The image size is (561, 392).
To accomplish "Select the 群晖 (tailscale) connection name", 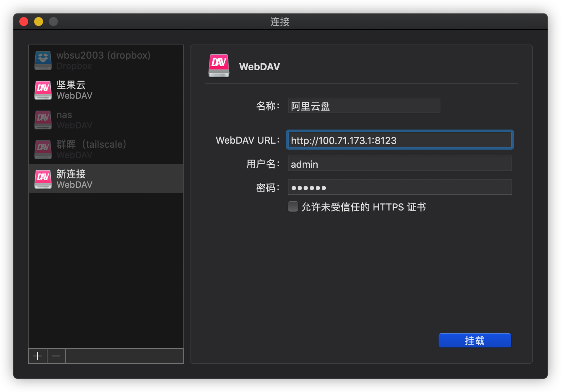I will point(91,144).
